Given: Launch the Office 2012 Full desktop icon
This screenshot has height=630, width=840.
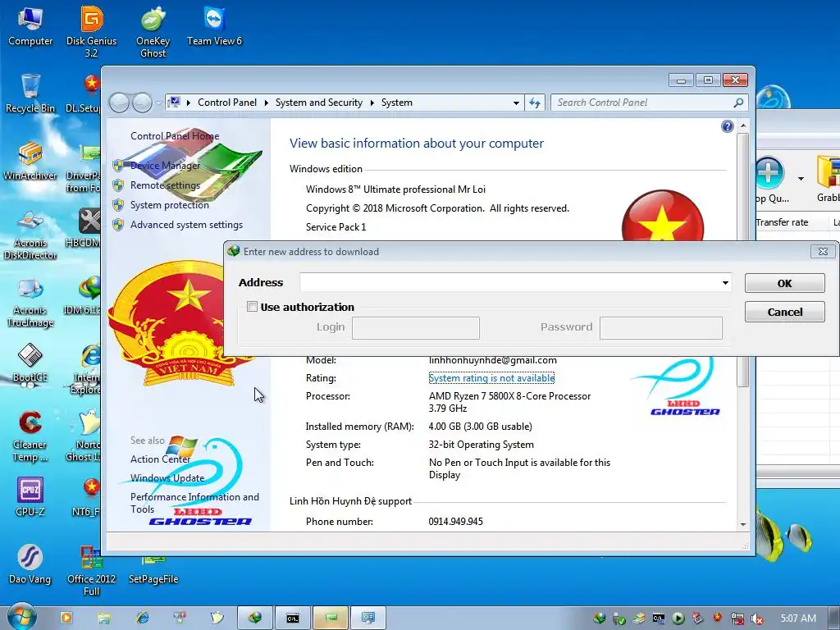Looking at the screenshot, I should tap(92, 570).
